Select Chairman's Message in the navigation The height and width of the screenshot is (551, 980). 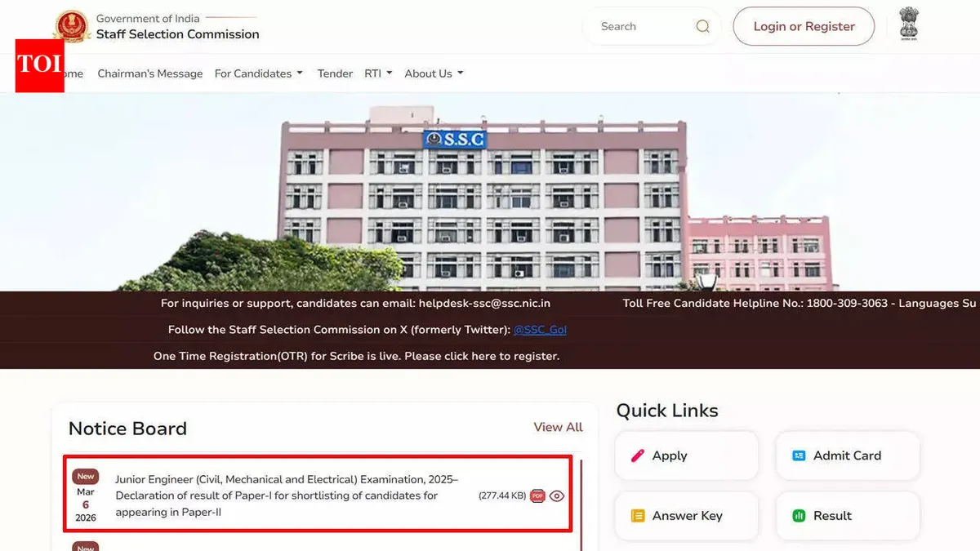click(149, 73)
